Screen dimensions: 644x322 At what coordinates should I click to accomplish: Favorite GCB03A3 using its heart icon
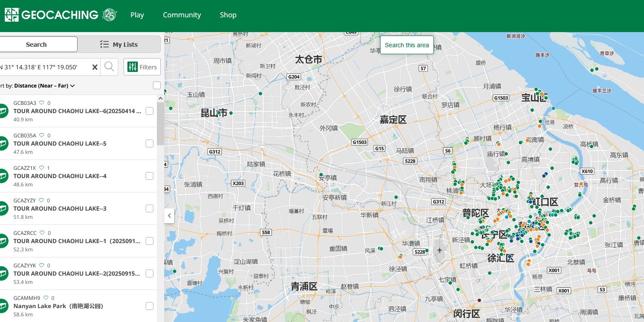pyautogui.click(x=42, y=103)
